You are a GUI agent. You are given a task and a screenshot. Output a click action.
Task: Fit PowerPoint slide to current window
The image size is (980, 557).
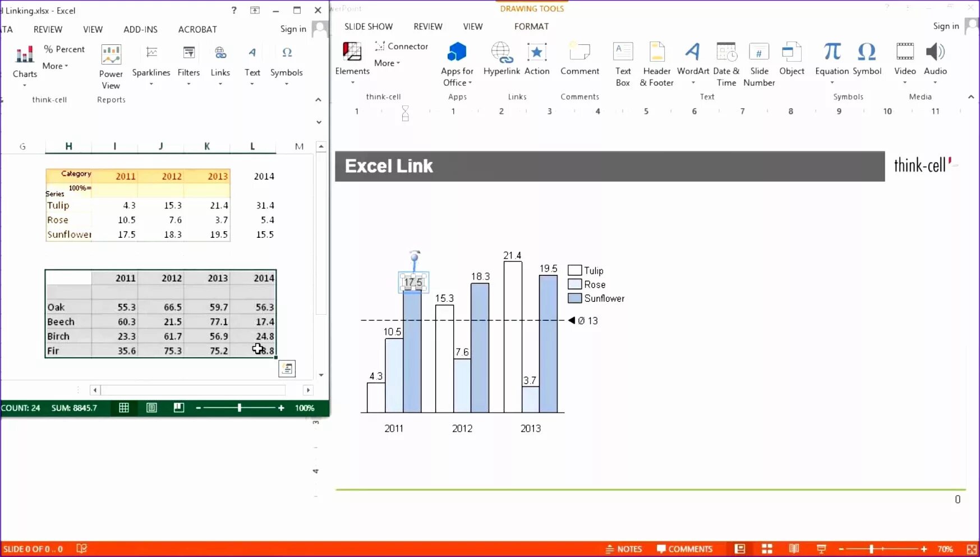972,549
